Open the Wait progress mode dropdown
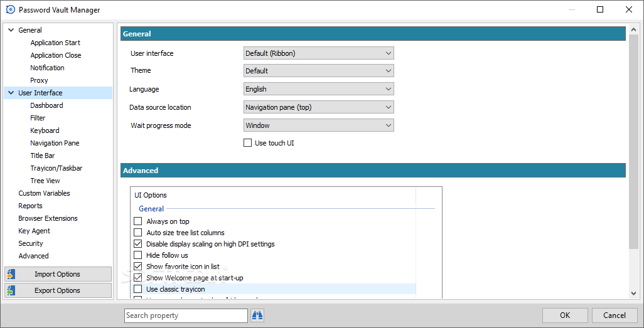The height and width of the screenshot is (328, 644). click(319, 125)
